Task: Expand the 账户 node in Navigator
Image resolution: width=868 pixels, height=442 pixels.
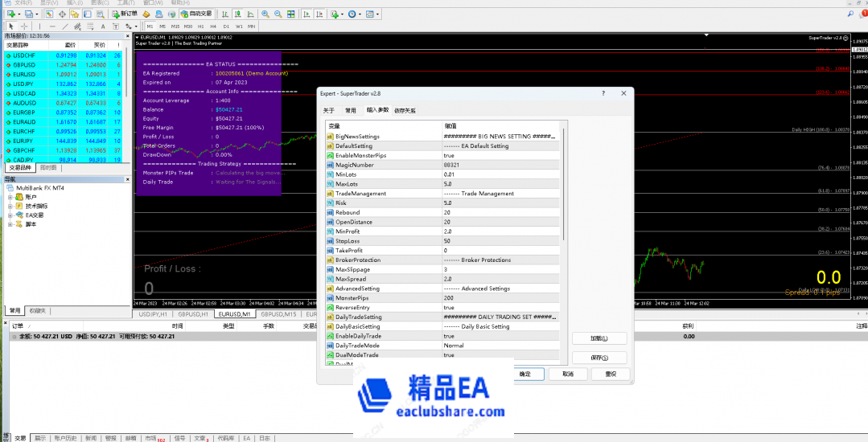Action: point(10,197)
